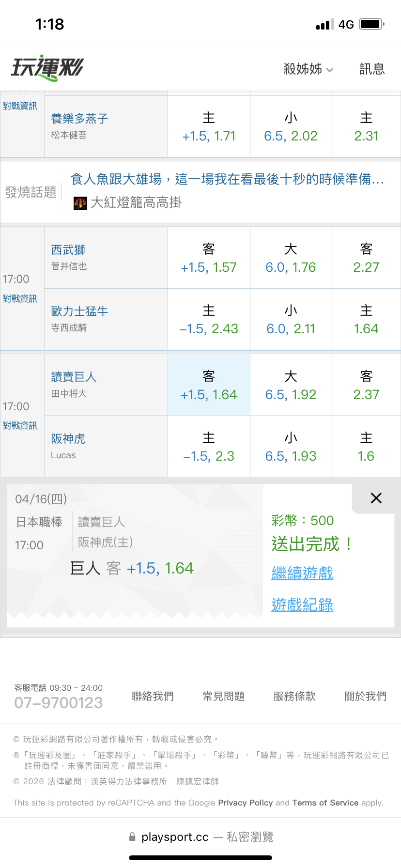Viewport: 401px width, 868px height.
Task: Select 西武獅 大 6.0, 1.76 over bet
Action: 291,258
